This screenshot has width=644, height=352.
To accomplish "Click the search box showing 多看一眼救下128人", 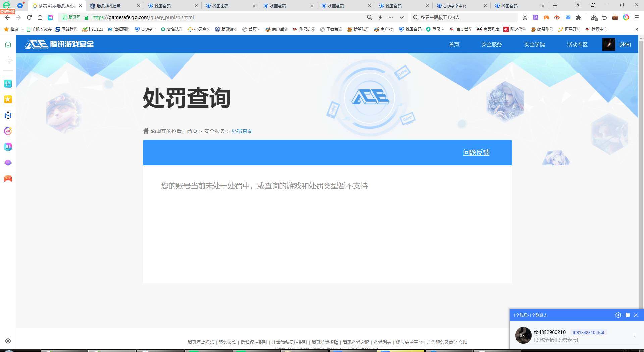I will 465,17.
